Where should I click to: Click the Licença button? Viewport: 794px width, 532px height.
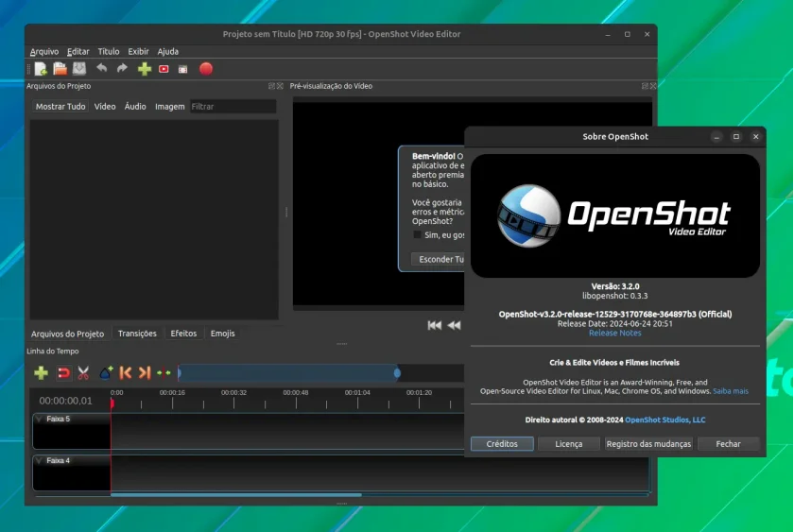coord(569,444)
